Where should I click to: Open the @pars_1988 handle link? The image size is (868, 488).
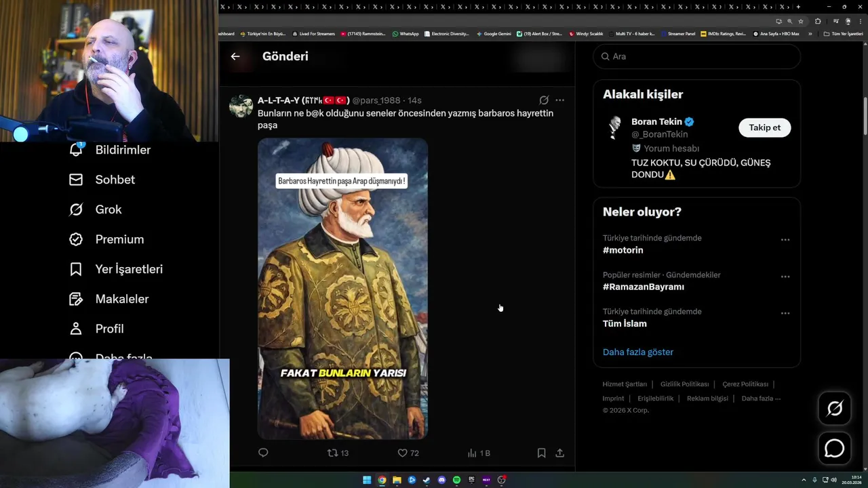[x=376, y=100]
